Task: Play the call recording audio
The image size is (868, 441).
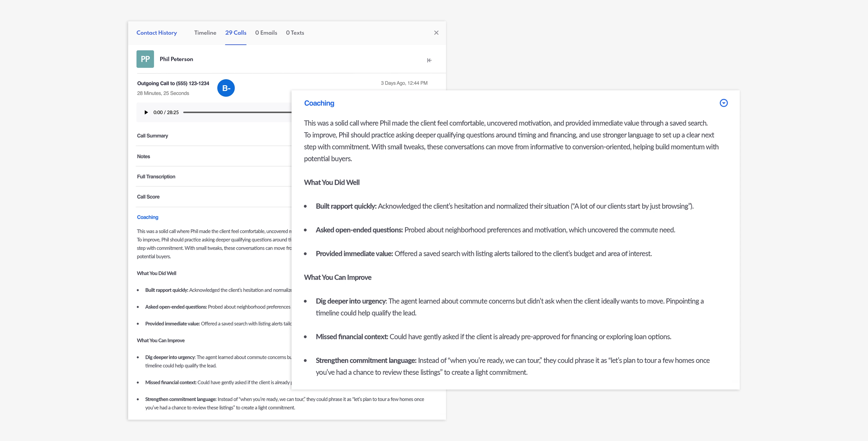Action: coord(146,112)
